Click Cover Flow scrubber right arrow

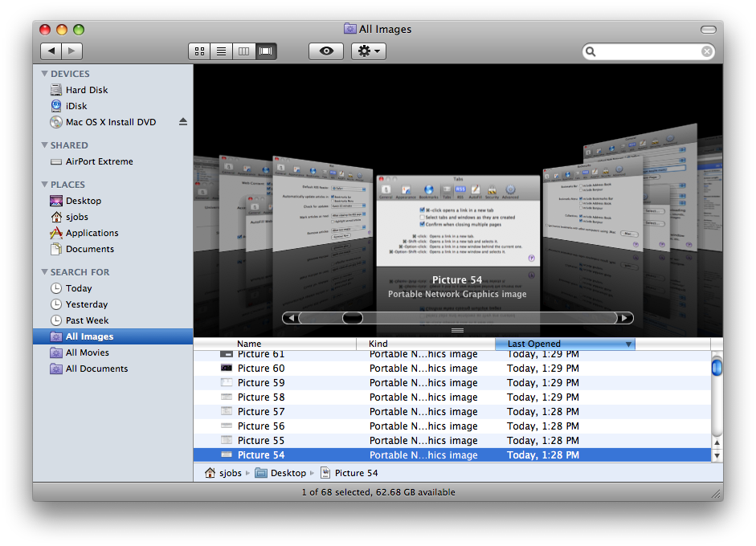pos(625,318)
